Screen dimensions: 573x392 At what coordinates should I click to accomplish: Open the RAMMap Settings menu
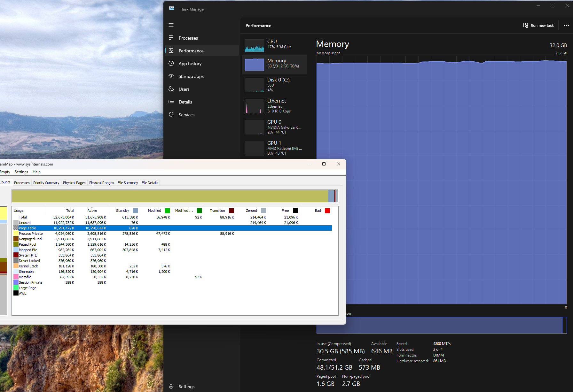point(21,172)
